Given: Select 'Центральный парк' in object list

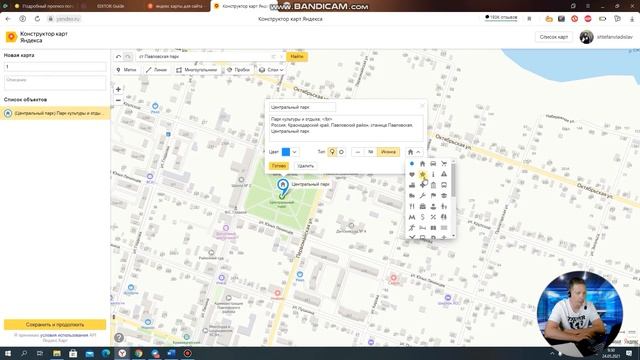Looking at the screenshot, I should click(x=55, y=113).
